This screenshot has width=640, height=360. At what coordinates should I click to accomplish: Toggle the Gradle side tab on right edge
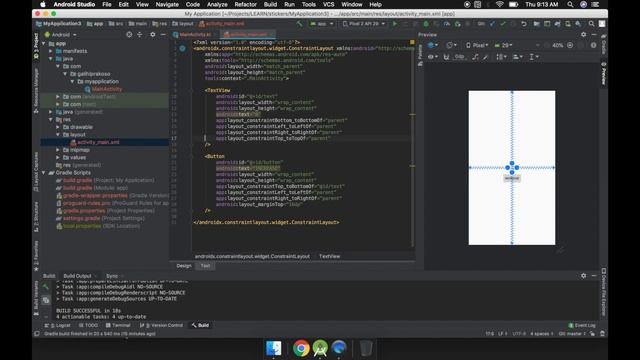click(604, 44)
